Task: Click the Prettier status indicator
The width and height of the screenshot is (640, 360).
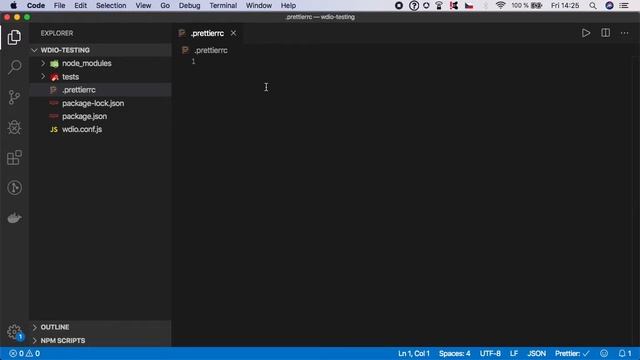Action: click(x=572, y=353)
